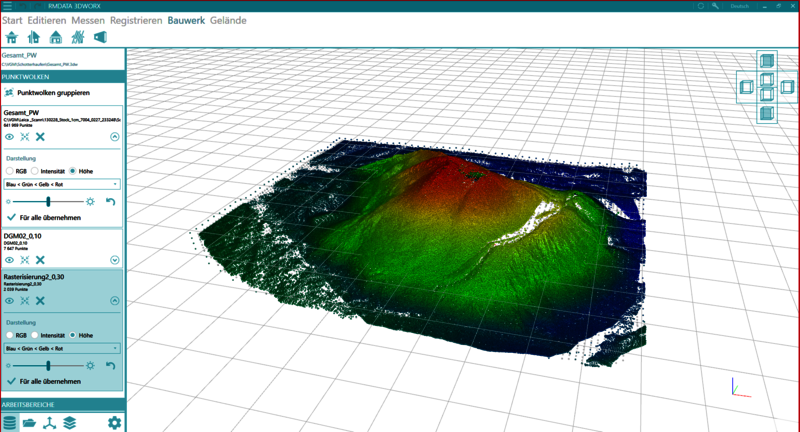
Task: Open the Start tab
Action: pyautogui.click(x=12, y=20)
